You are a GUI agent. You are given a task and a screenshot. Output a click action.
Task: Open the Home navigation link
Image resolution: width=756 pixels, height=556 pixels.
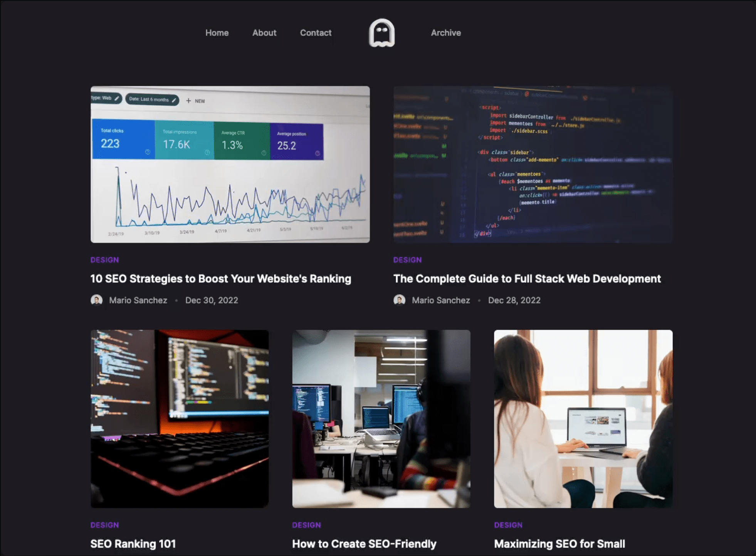217,32
